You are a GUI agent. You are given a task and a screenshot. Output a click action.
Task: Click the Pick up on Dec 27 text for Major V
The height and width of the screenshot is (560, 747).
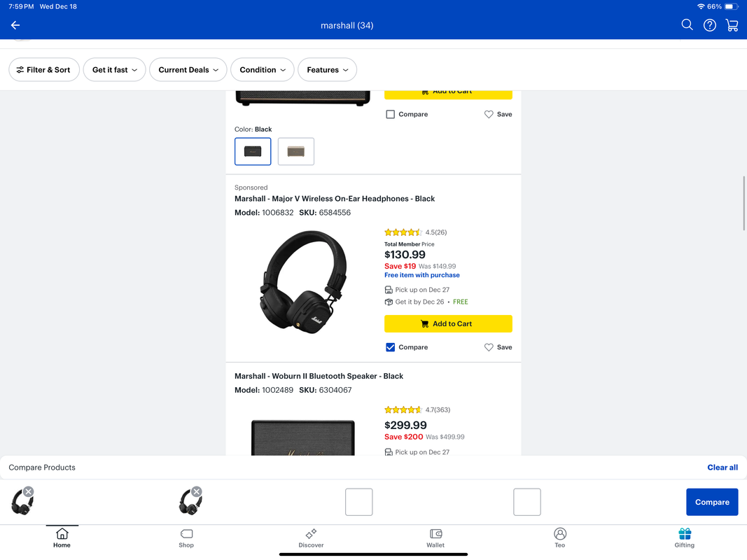tap(422, 290)
